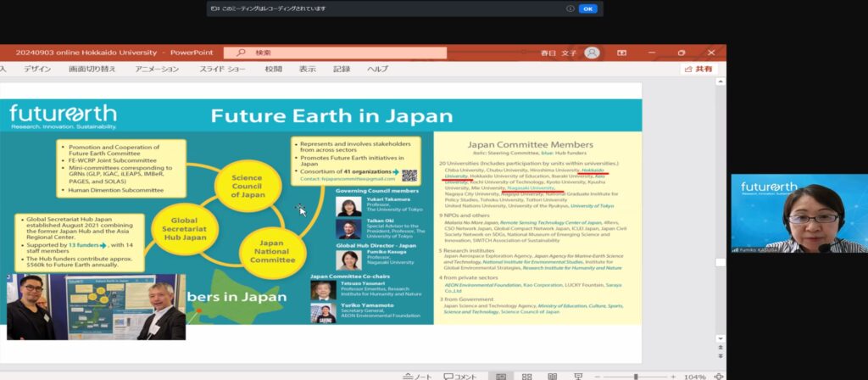
Task: Open the user account avatar icon
Action: (x=592, y=53)
